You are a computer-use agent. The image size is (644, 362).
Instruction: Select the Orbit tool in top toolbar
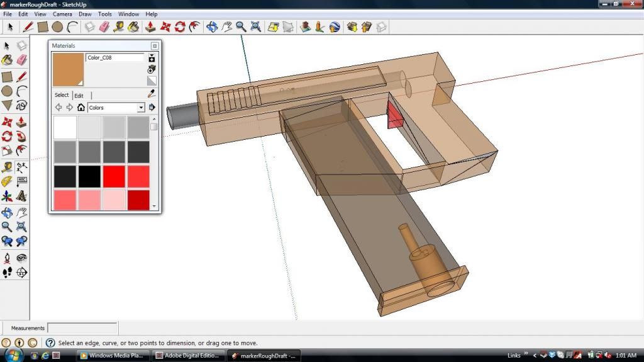tap(212, 27)
